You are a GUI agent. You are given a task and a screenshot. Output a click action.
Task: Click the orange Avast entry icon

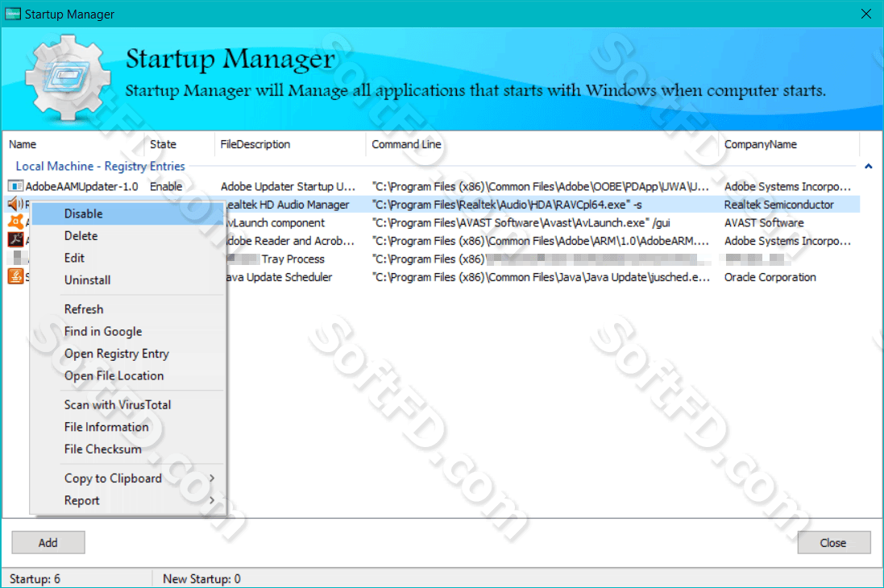coord(16,222)
